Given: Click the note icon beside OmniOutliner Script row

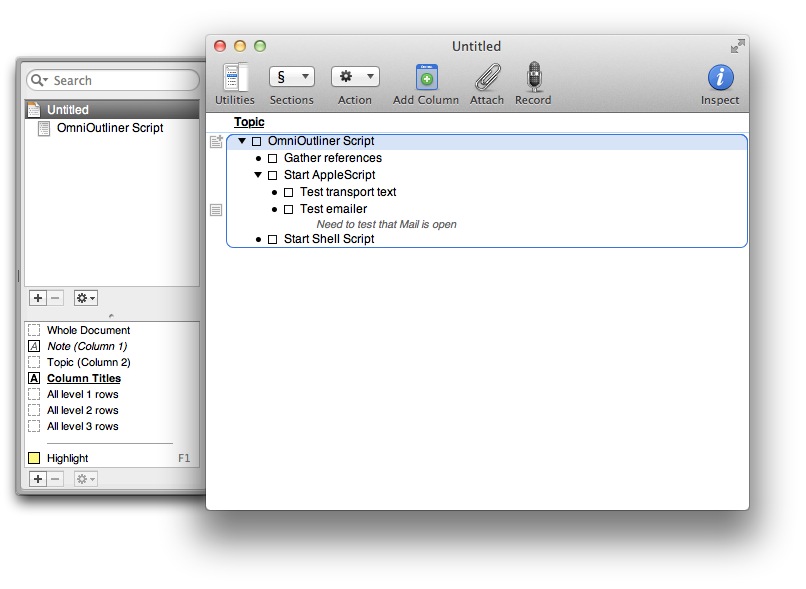Looking at the screenshot, I should tap(216, 141).
